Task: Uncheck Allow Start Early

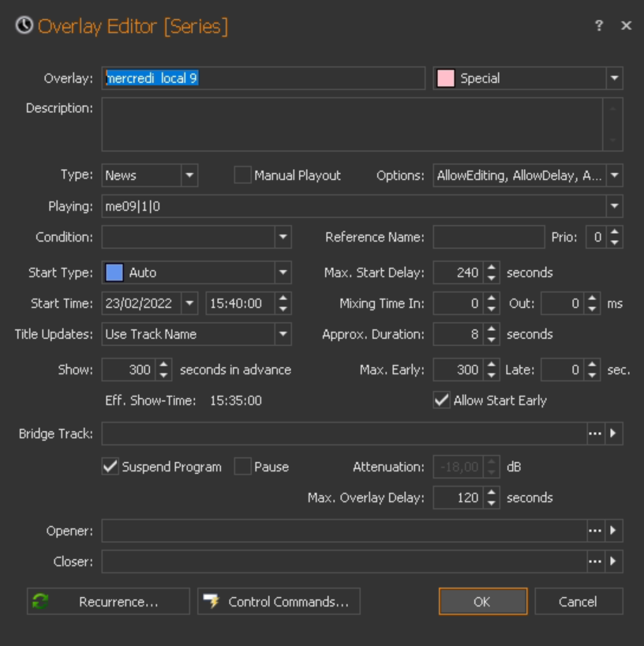Action: click(x=442, y=400)
